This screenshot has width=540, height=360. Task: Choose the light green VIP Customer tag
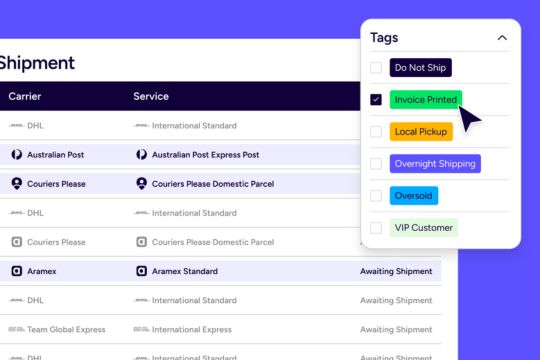[x=424, y=228]
